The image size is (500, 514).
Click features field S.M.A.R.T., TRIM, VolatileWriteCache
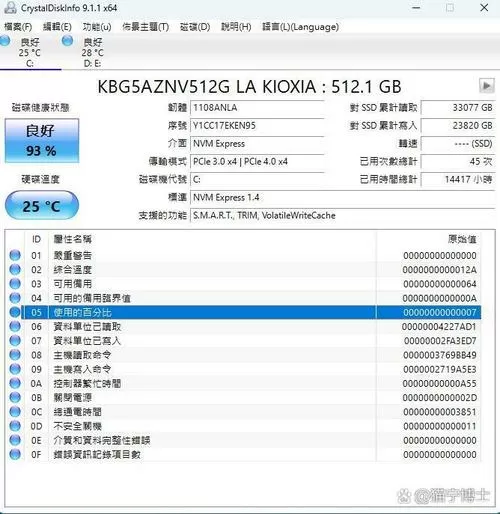pyautogui.click(x=343, y=215)
